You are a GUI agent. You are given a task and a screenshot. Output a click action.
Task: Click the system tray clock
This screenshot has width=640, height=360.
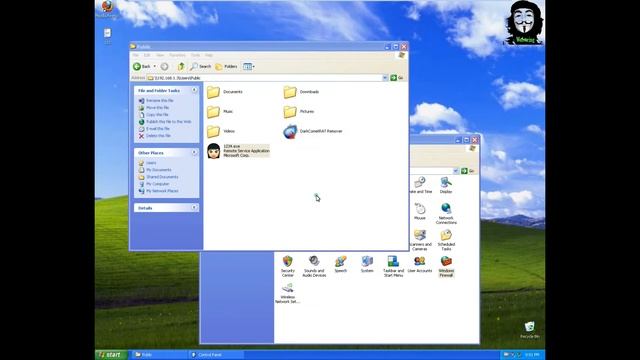[x=532, y=355]
